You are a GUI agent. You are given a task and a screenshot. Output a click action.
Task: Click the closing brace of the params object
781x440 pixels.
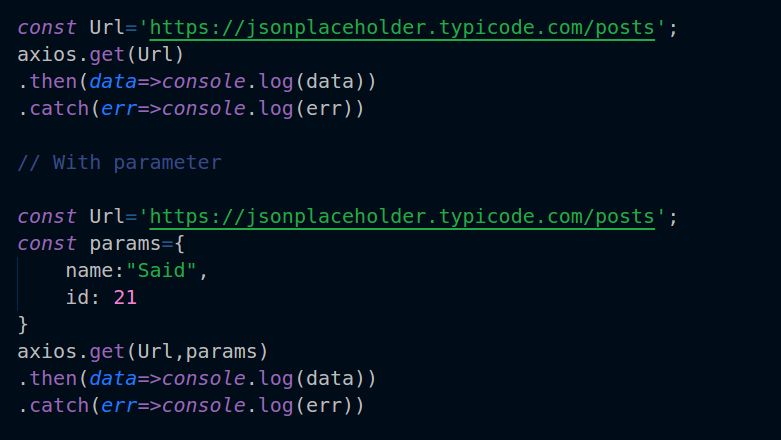tap(23, 325)
